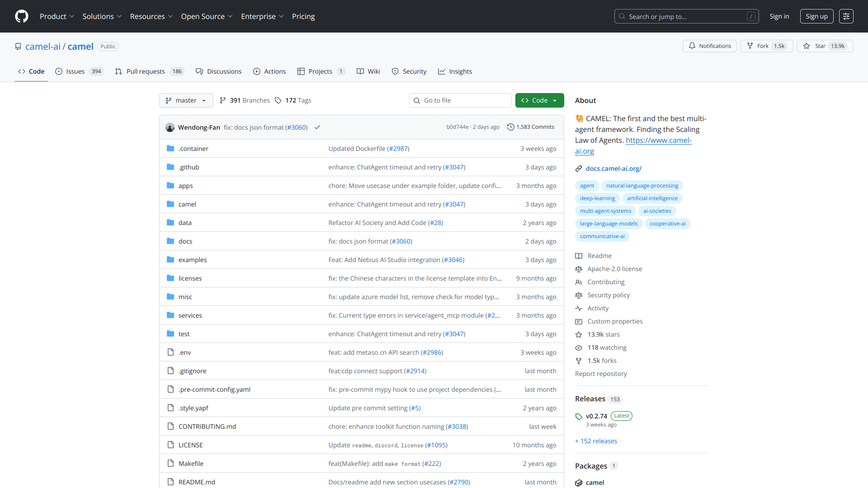Open the green Code dropdown
The width and height of the screenshot is (868, 488).
pos(539,100)
